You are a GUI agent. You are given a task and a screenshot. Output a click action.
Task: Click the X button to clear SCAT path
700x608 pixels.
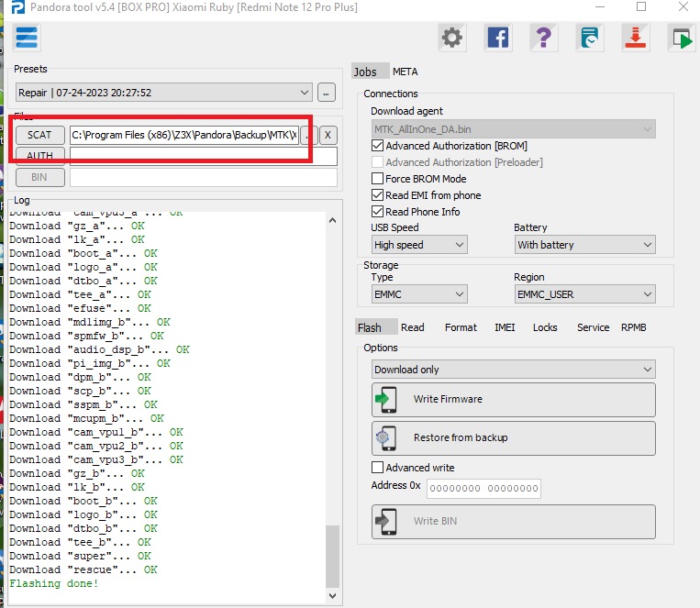click(328, 135)
